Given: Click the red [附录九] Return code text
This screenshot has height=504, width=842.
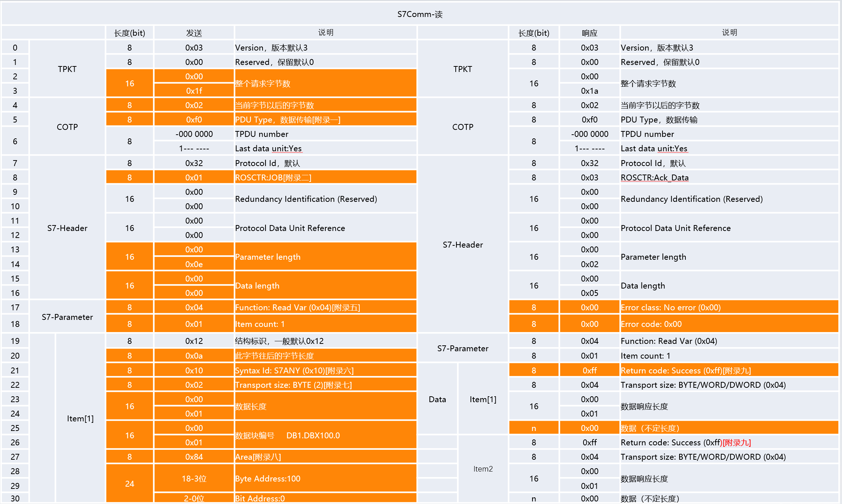Looking at the screenshot, I should click(737, 442).
